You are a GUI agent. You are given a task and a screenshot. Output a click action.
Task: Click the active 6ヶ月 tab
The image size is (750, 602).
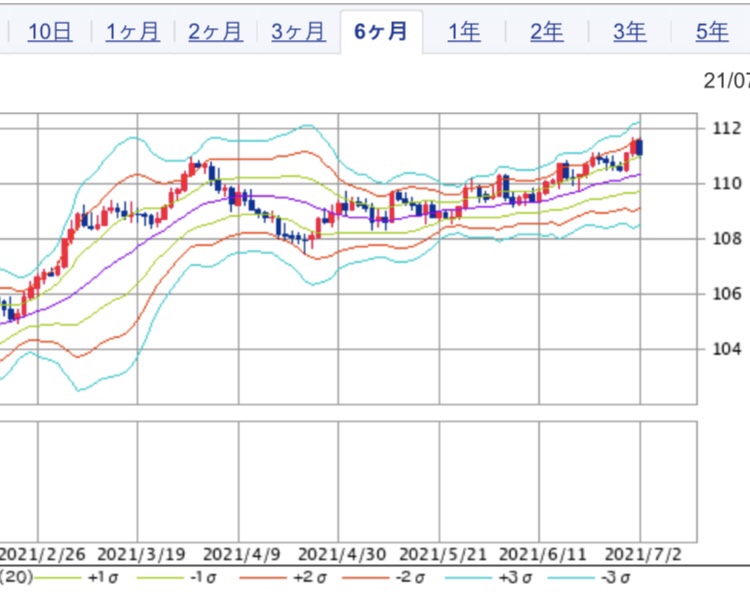point(381,32)
